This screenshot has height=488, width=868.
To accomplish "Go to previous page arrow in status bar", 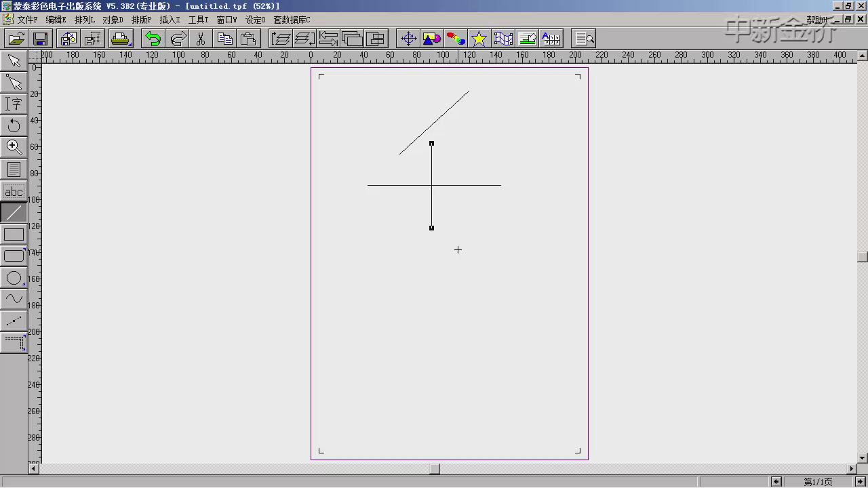I will tap(776, 481).
